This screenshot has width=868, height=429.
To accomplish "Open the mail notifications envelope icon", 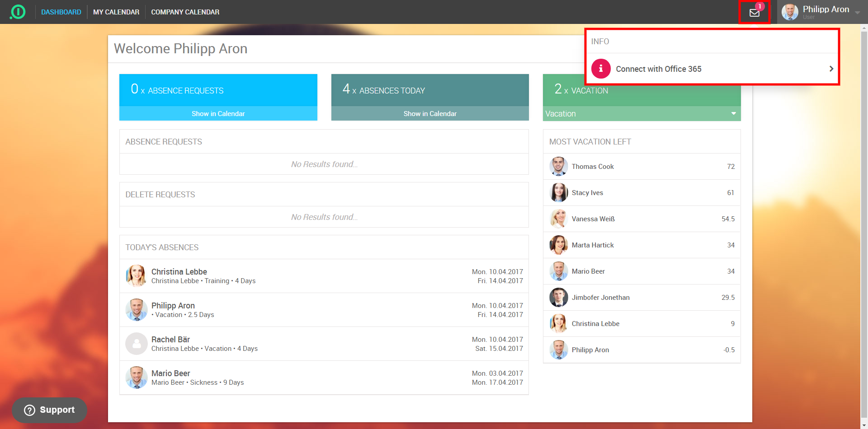I will (x=754, y=13).
